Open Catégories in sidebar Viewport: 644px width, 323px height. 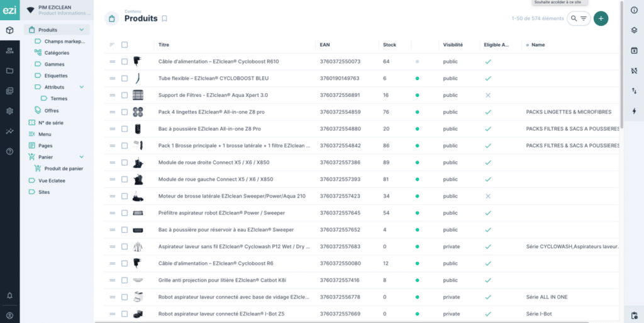(57, 53)
